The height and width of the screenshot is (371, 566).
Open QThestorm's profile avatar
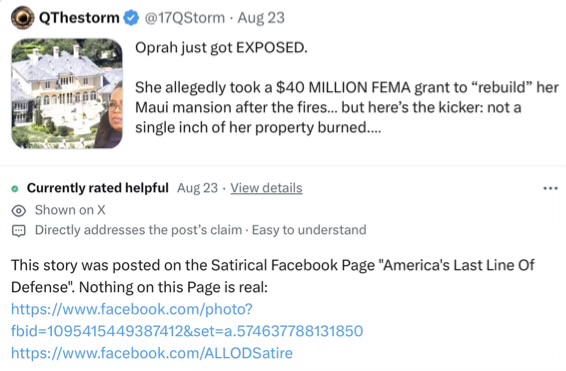[22, 18]
